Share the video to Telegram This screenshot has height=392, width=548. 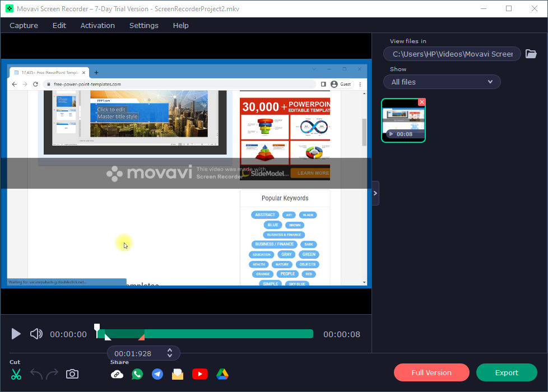[157, 374]
